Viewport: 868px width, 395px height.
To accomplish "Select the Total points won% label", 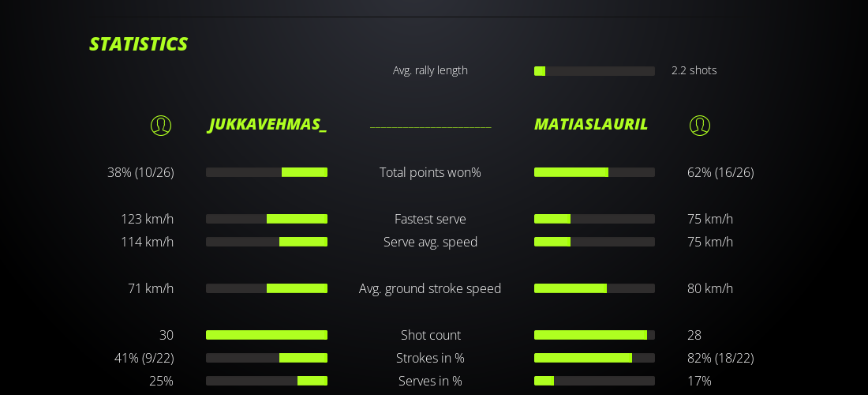I will [x=430, y=172].
